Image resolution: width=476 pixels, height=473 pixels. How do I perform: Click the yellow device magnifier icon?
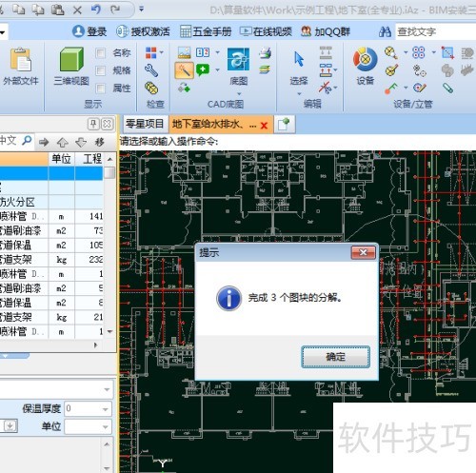pos(391,52)
